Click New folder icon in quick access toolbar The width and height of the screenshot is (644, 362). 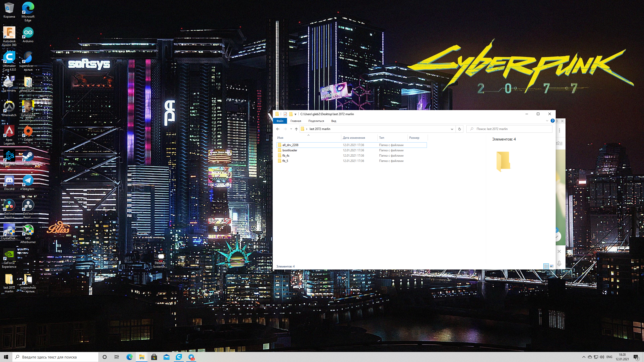click(x=291, y=114)
